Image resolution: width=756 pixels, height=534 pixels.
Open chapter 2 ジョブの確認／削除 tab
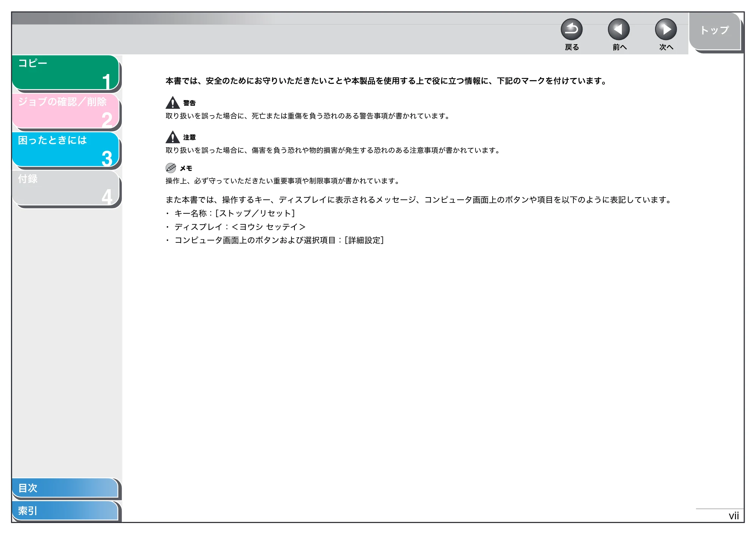click(x=66, y=111)
